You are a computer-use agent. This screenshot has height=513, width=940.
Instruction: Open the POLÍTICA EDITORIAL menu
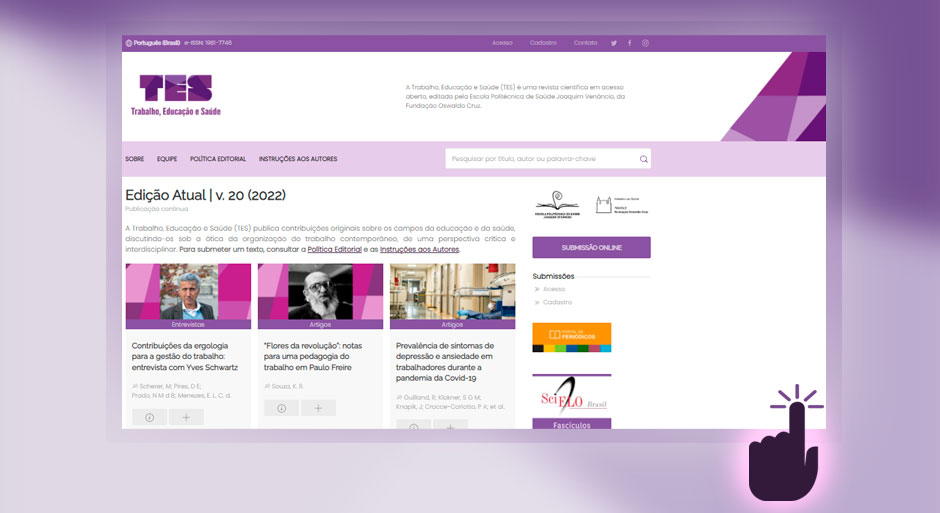[x=218, y=159]
